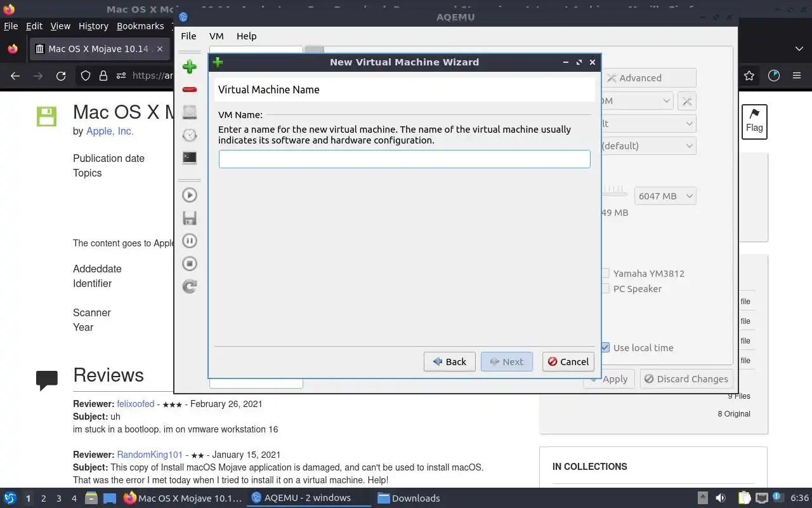Expand Firefox list all tabs chevron
The height and width of the screenshot is (508, 812).
point(799,49)
